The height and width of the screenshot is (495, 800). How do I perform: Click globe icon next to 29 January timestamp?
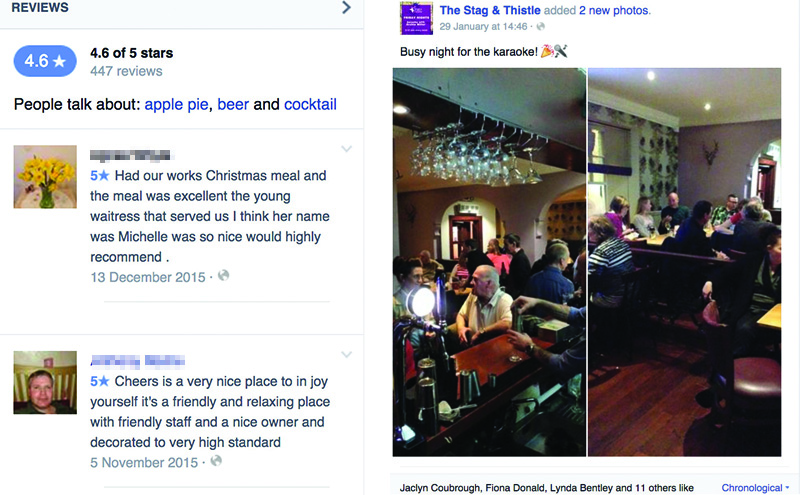click(541, 26)
